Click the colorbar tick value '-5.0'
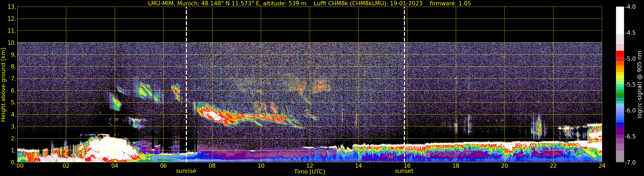This screenshot has width=644, height=176. tap(630, 59)
